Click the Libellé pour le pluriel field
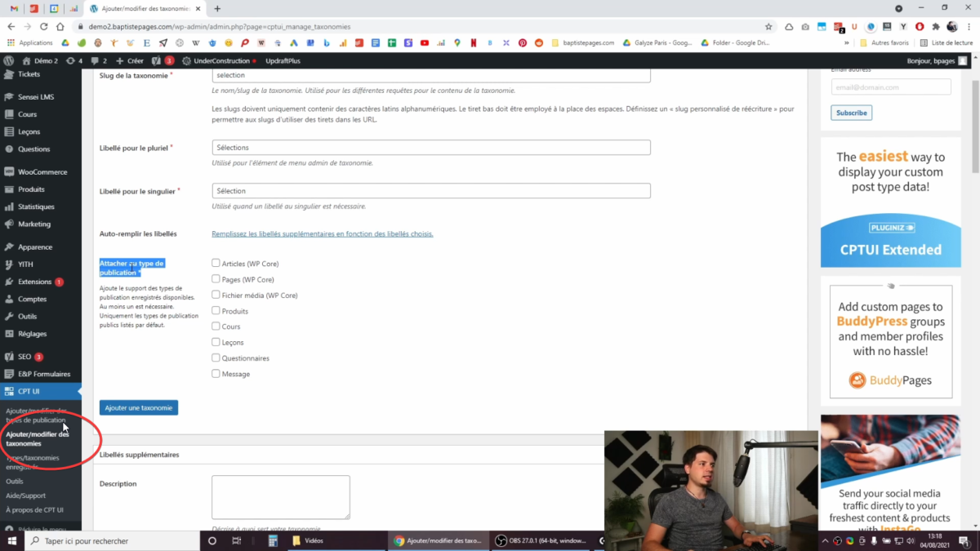This screenshot has width=980, height=551. click(430, 148)
